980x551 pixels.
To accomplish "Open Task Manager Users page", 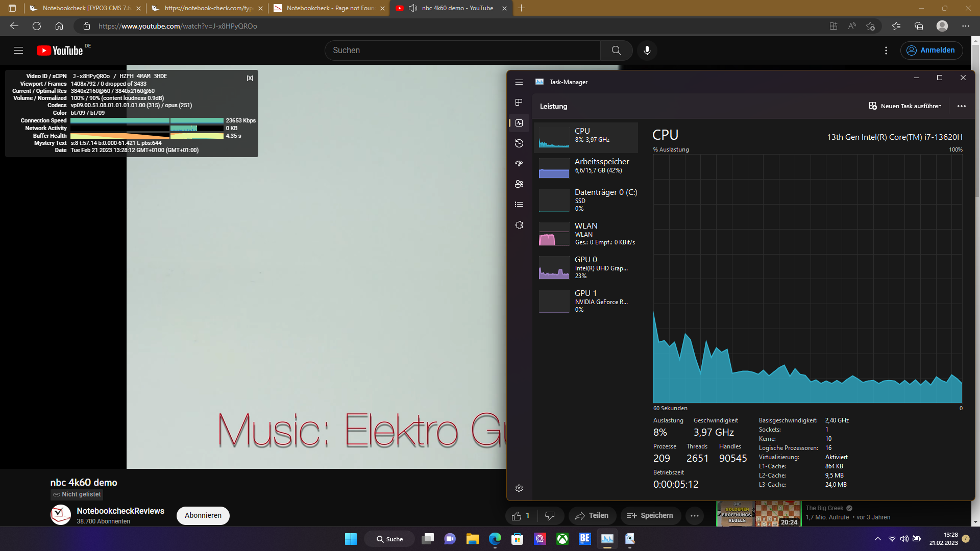I will pyautogui.click(x=519, y=184).
